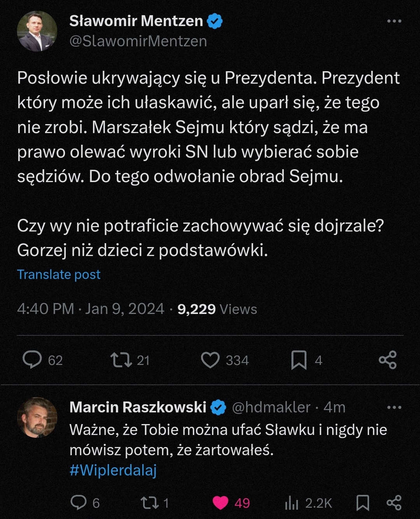Unlike Marcin Raszkowski's reply
This screenshot has width=420, height=519.
220,502
